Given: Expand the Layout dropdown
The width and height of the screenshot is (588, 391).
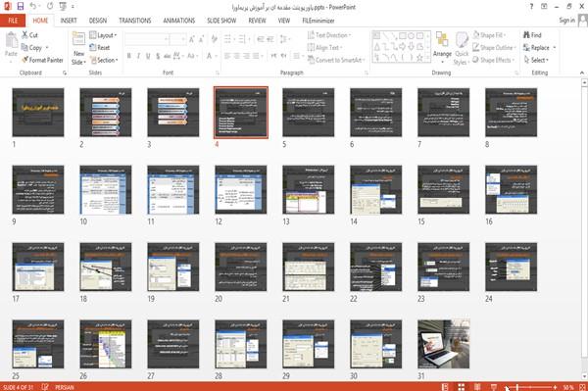Looking at the screenshot, I should coord(103,35).
